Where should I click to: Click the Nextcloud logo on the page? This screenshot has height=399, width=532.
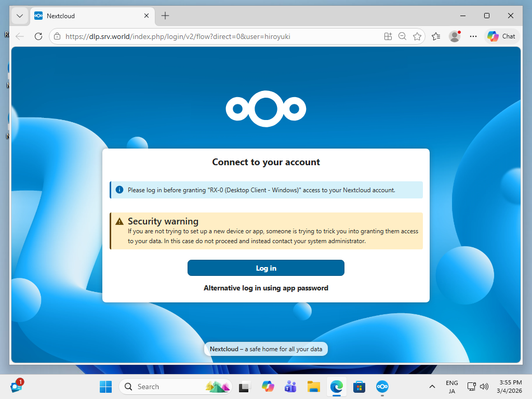266,109
